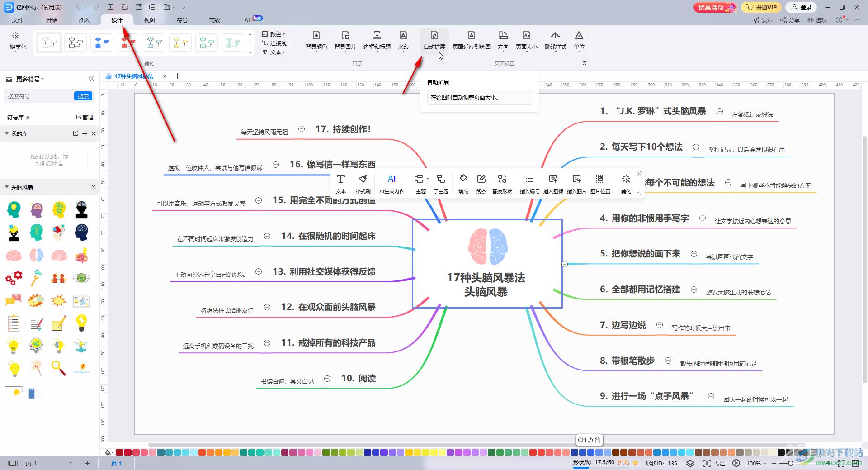Viewport: 868px width, 470px height.
Task: Open page Orientation (方向) options
Action: 503,40
